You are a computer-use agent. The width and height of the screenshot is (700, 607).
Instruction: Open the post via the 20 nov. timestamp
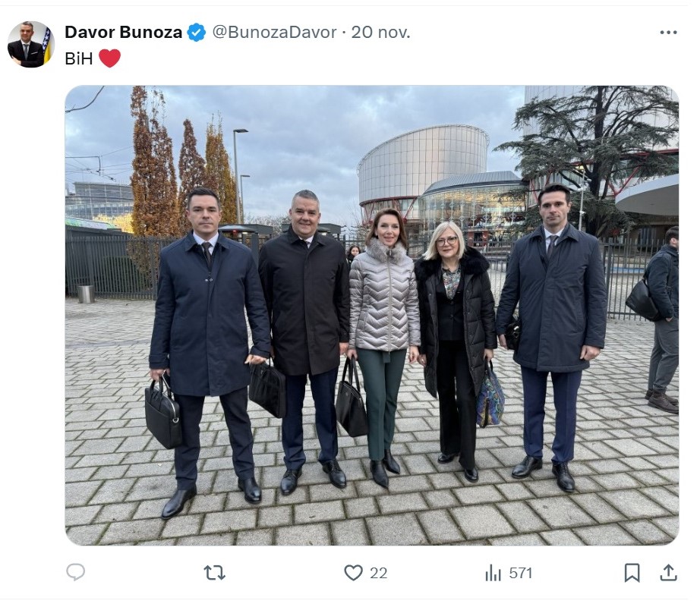(380, 32)
